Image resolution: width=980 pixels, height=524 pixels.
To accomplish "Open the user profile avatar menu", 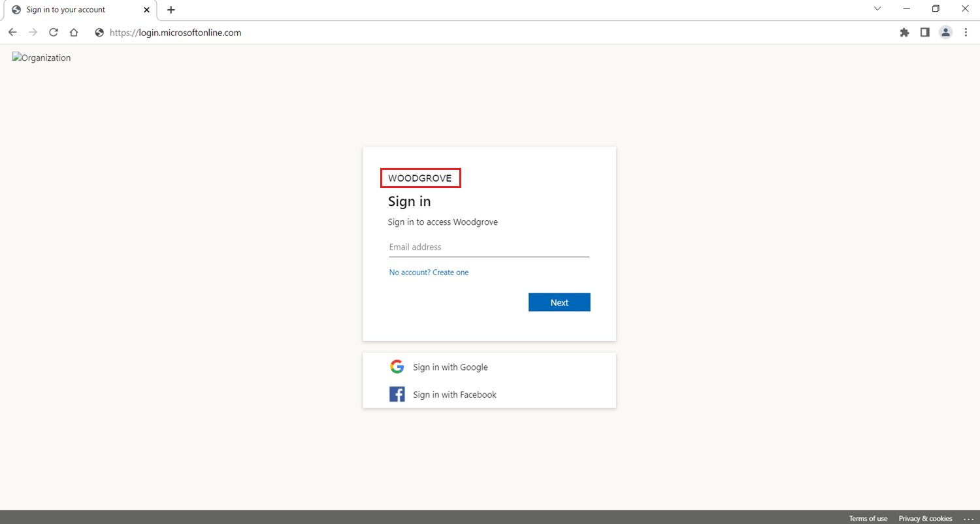I will (945, 33).
